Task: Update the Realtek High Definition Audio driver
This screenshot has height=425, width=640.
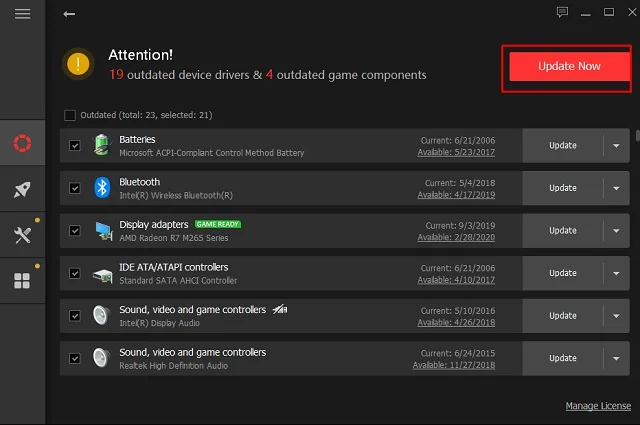Action: coord(563,358)
